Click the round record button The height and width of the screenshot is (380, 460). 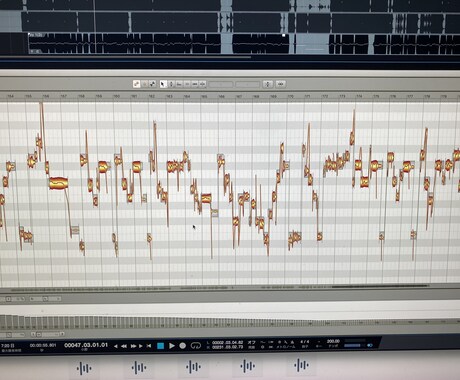tap(182, 346)
